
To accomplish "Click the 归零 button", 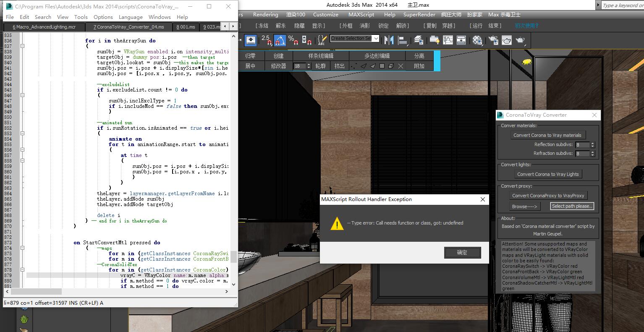I will (x=250, y=56).
